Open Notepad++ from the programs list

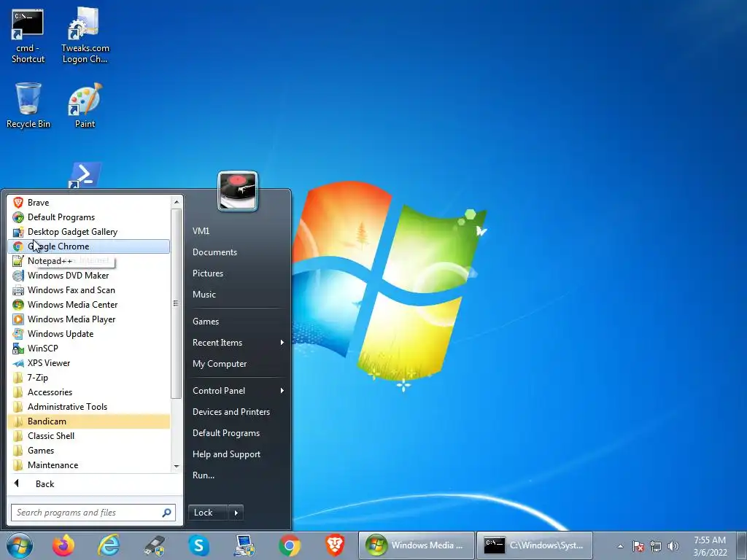click(88, 261)
